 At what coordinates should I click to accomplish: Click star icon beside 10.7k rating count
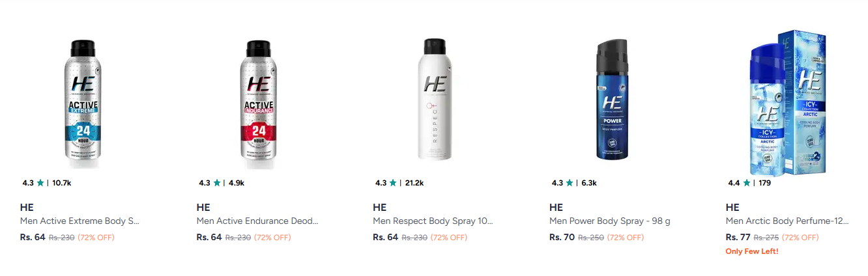[40, 183]
